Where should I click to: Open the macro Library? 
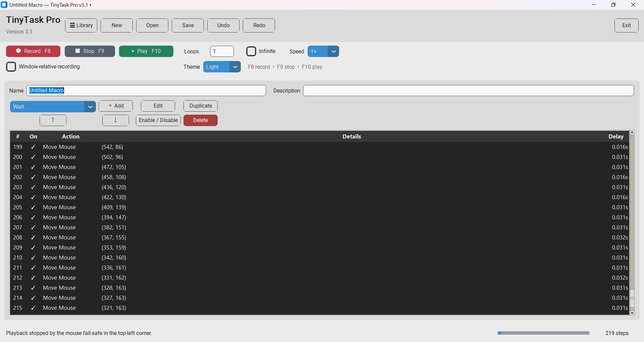click(x=81, y=25)
